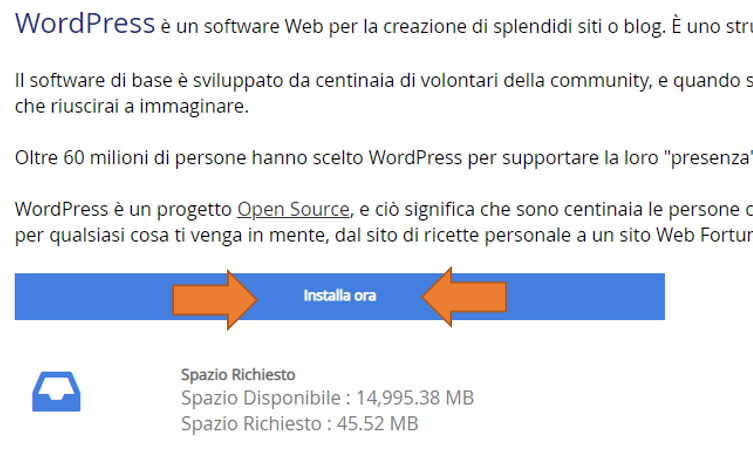Select the bold Spazio Richiesto heading
The image size is (753, 459).
pyautogui.click(x=238, y=374)
